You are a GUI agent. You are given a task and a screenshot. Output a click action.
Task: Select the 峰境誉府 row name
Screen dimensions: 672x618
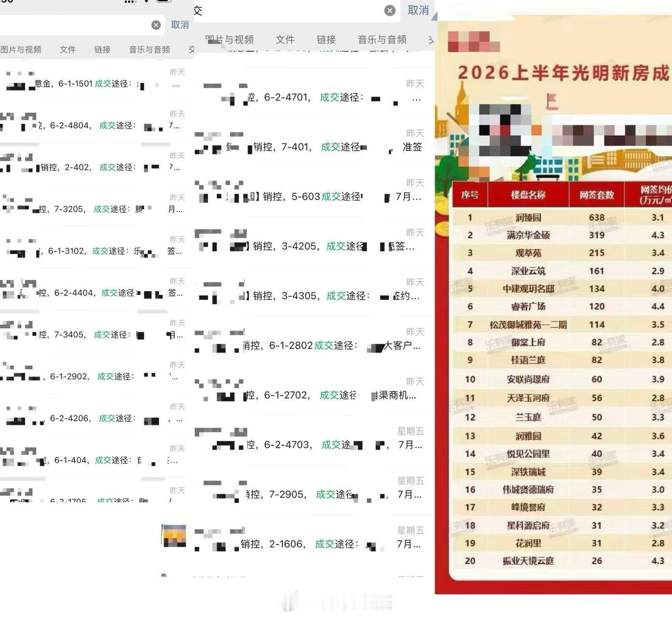528,507
